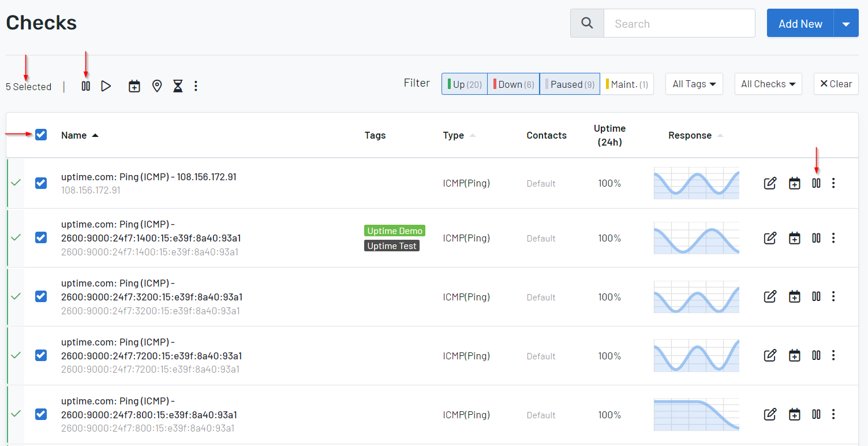Uncheck the 2600:9000:24f7:1400 row checkbox
Image resolution: width=868 pixels, height=446 pixels.
click(40, 237)
